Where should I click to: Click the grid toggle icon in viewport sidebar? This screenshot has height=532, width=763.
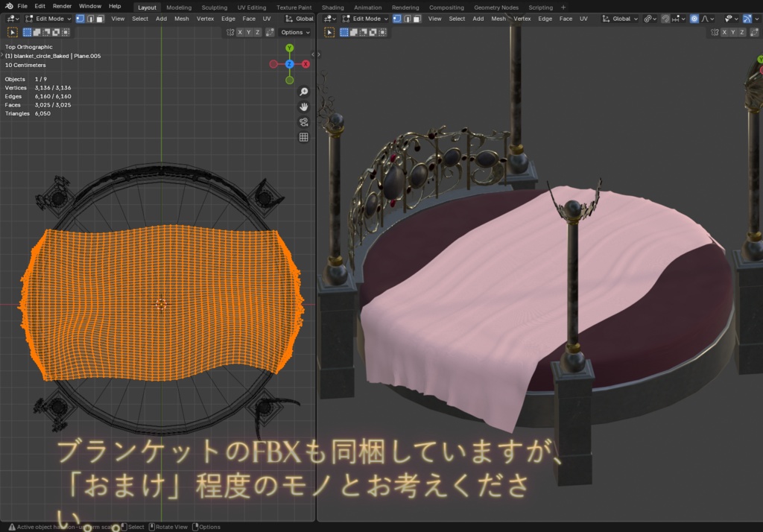(303, 136)
